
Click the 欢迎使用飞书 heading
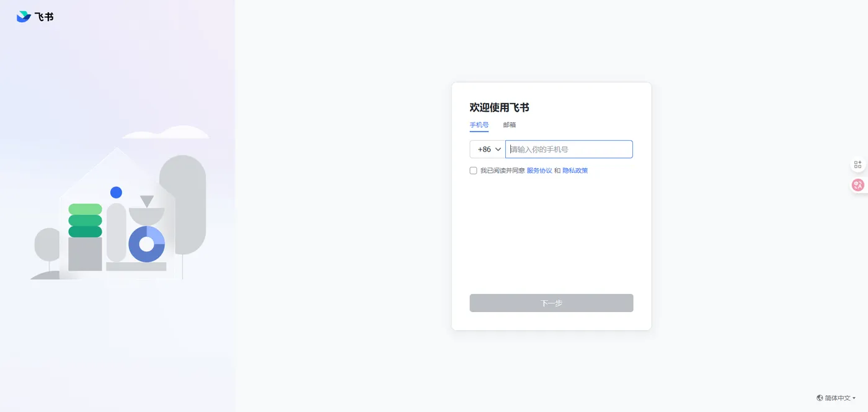(499, 107)
